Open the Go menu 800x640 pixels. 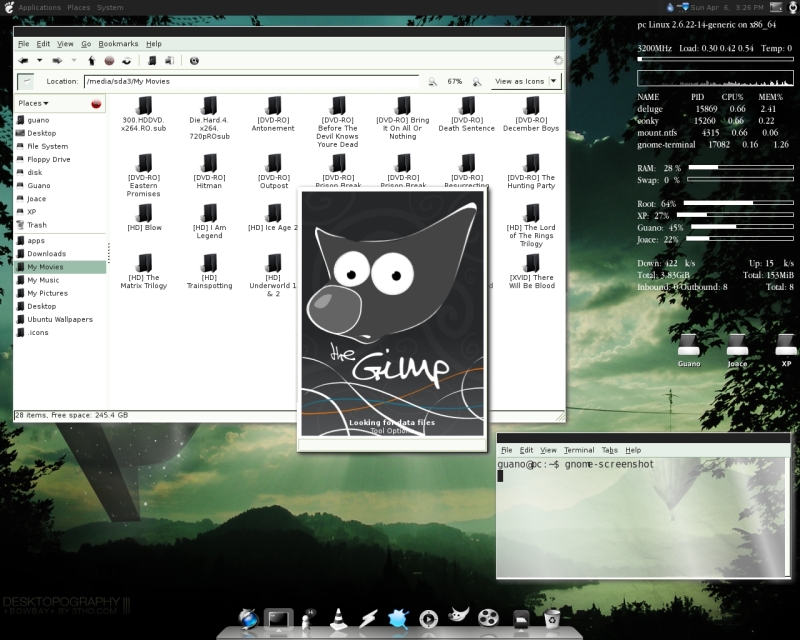click(86, 44)
